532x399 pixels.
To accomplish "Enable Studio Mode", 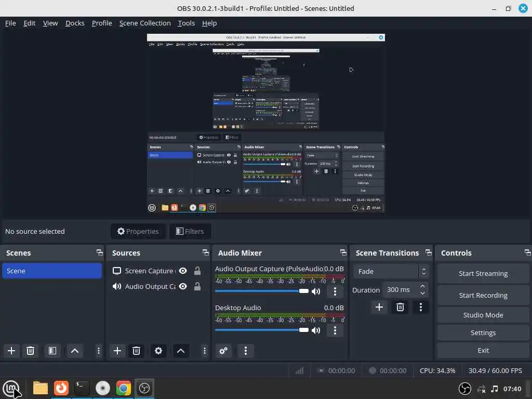I will point(483,315).
